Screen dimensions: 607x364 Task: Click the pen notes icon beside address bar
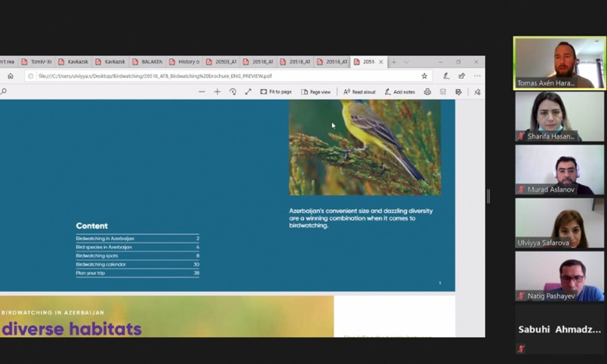(446, 76)
